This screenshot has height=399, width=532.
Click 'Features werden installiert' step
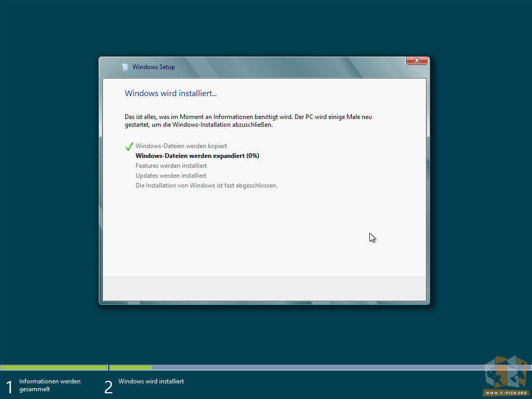pos(171,166)
